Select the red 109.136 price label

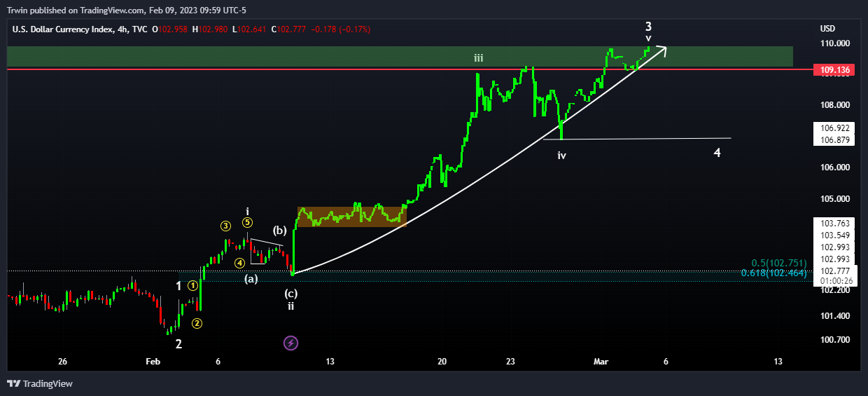[833, 70]
